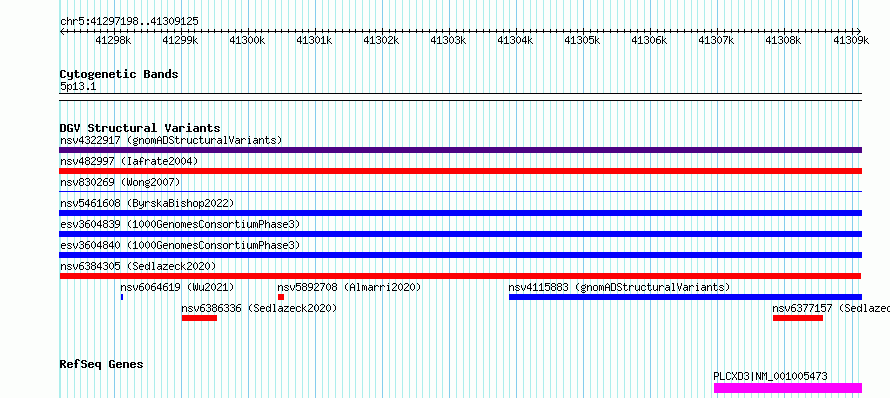Open the nsv5461608 (ByrskaBishop2022) label
This screenshot has width=890, height=398.
[147, 203]
